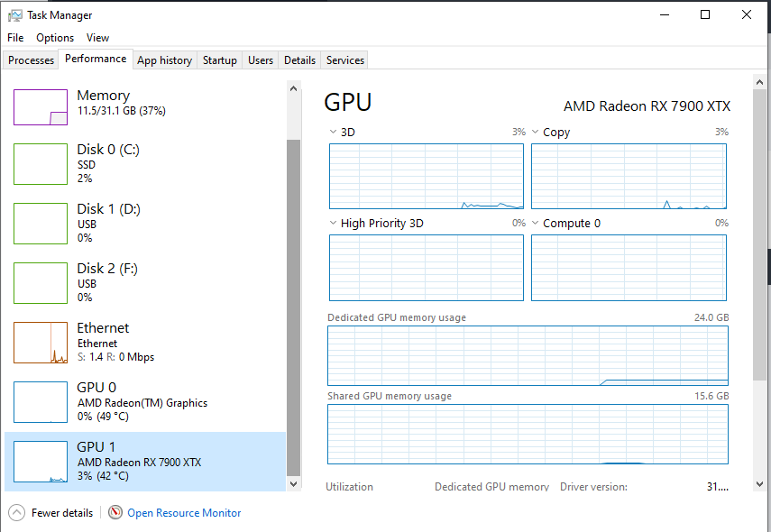Minimize the Task Manager window
The width and height of the screenshot is (771, 532).
(665, 14)
